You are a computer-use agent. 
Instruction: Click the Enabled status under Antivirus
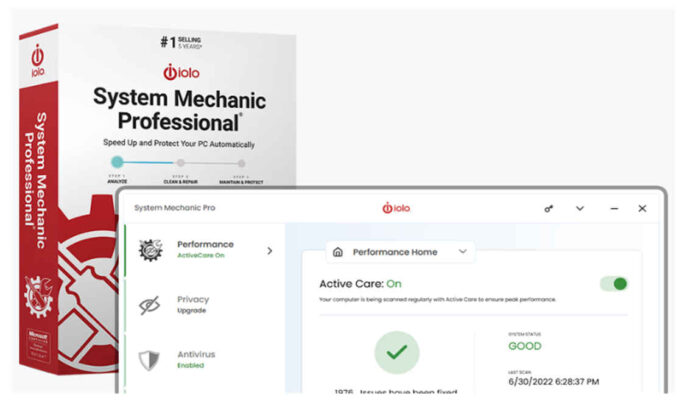(x=190, y=366)
